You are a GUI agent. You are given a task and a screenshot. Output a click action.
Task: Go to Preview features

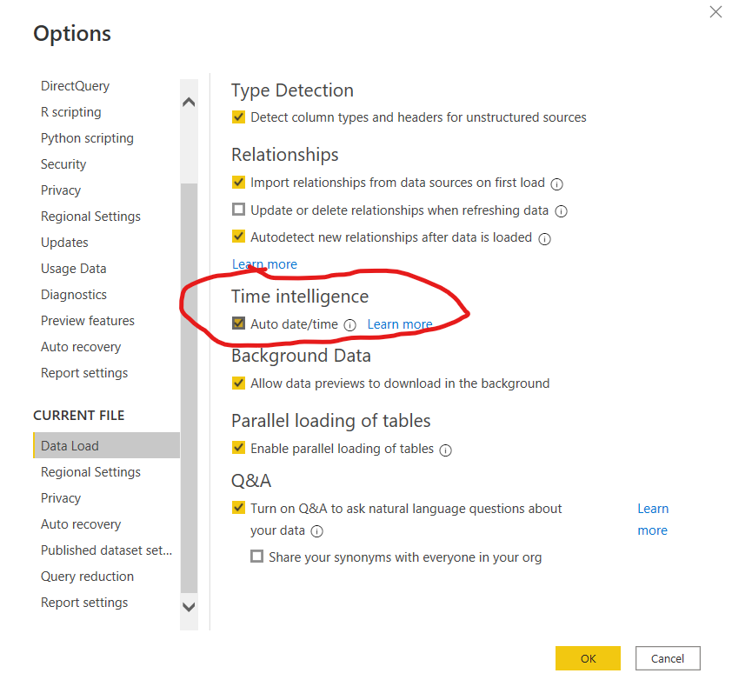88,321
